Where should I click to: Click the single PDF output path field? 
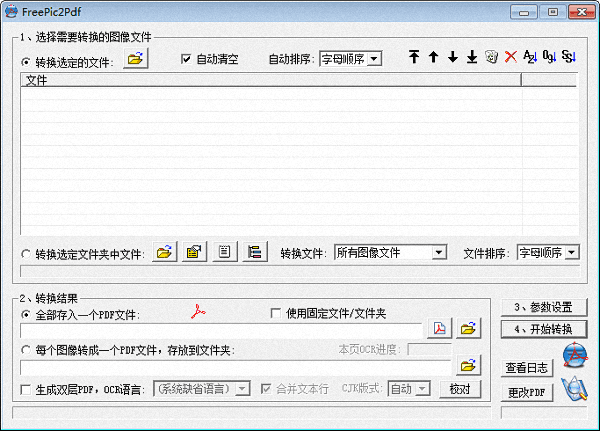(222, 329)
